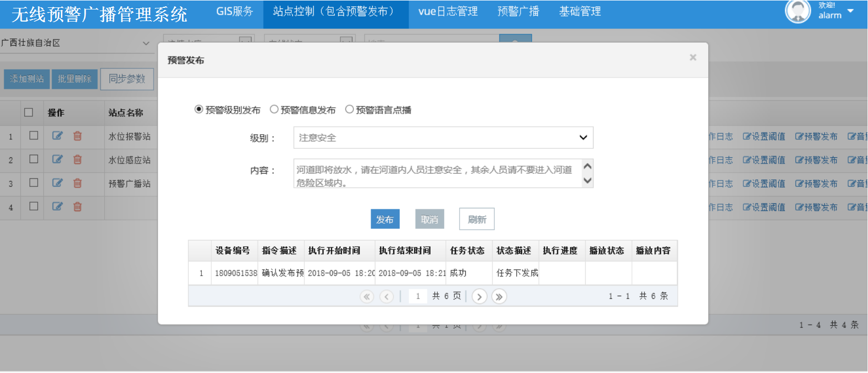The height and width of the screenshot is (373, 868).
Task: Close the 预警发布 dialog
Action: coord(693,57)
